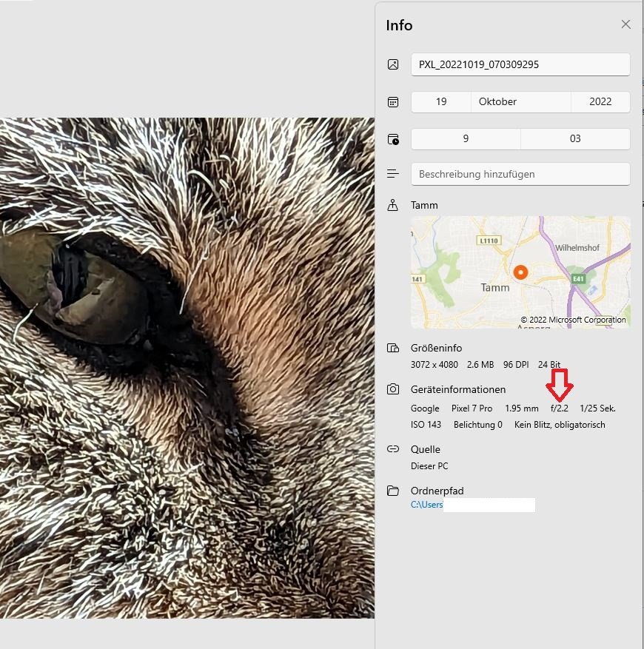
Task: Click the calendar icon next to the date
Action: [x=393, y=102]
